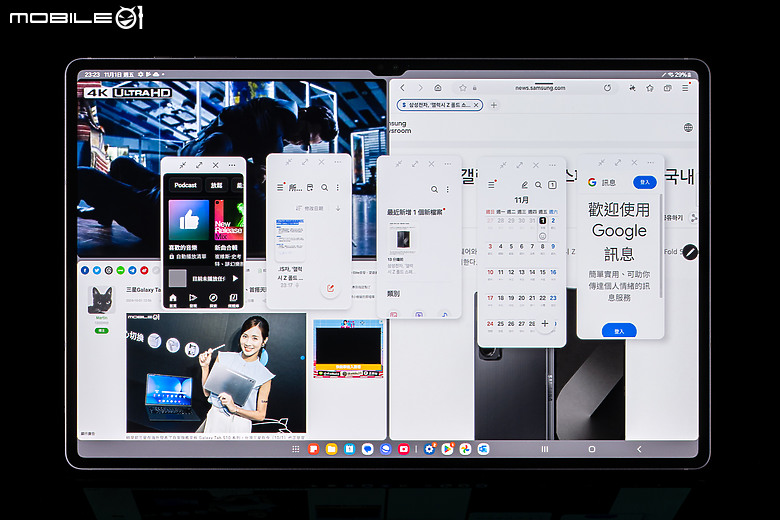This screenshot has height=520, width=780.
Task: Tap the taskbar Back navigation arrow
Action: (x=639, y=449)
